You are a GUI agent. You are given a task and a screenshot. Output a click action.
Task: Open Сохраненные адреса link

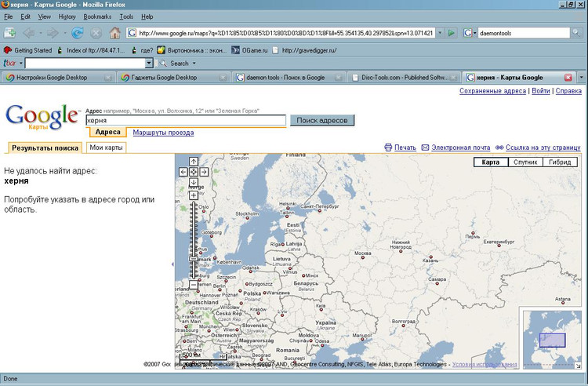point(493,91)
